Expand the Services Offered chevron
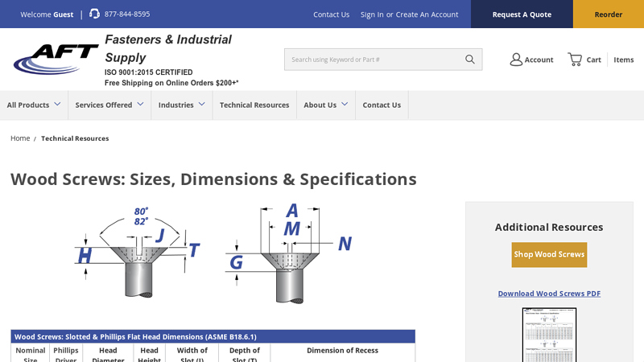644x362 pixels. click(x=140, y=105)
